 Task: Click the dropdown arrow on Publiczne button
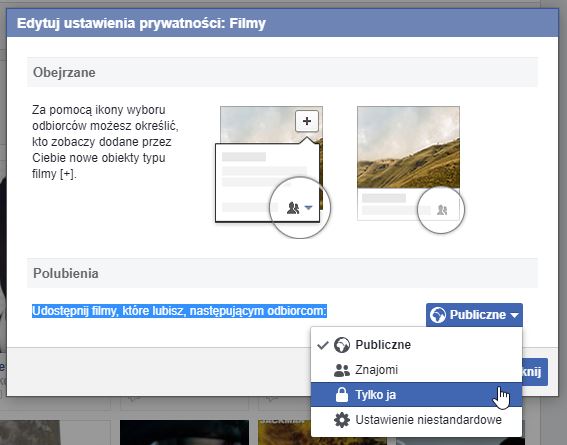click(x=514, y=315)
